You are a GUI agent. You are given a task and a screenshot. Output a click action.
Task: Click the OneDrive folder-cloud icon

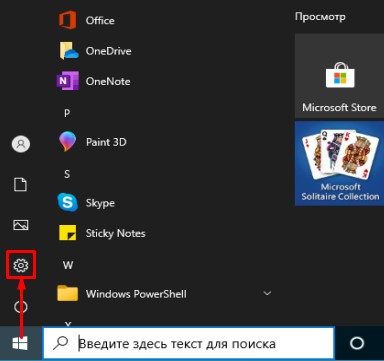[x=68, y=51]
